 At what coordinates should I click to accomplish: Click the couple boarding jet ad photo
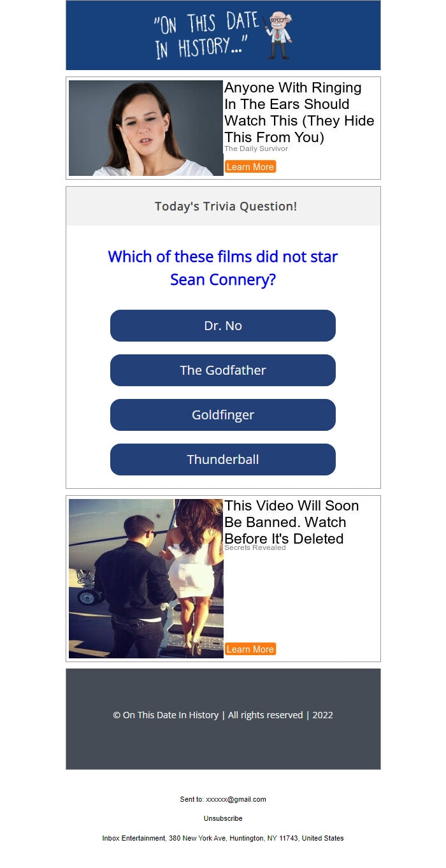point(146,579)
